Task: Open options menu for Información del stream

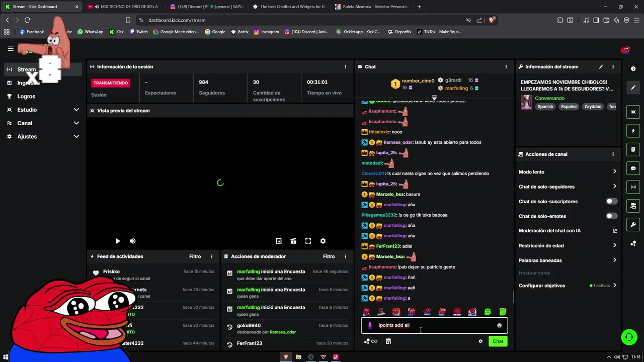Action: (613, 66)
